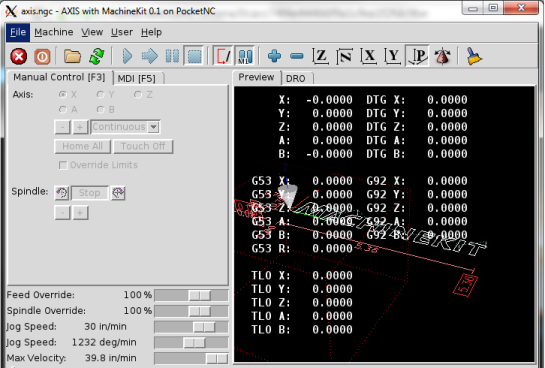Switch to Y front view
545x368 pixels.
click(x=393, y=56)
